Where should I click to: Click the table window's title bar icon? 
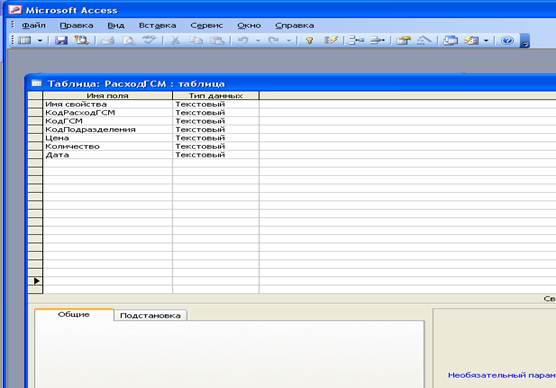[36, 83]
